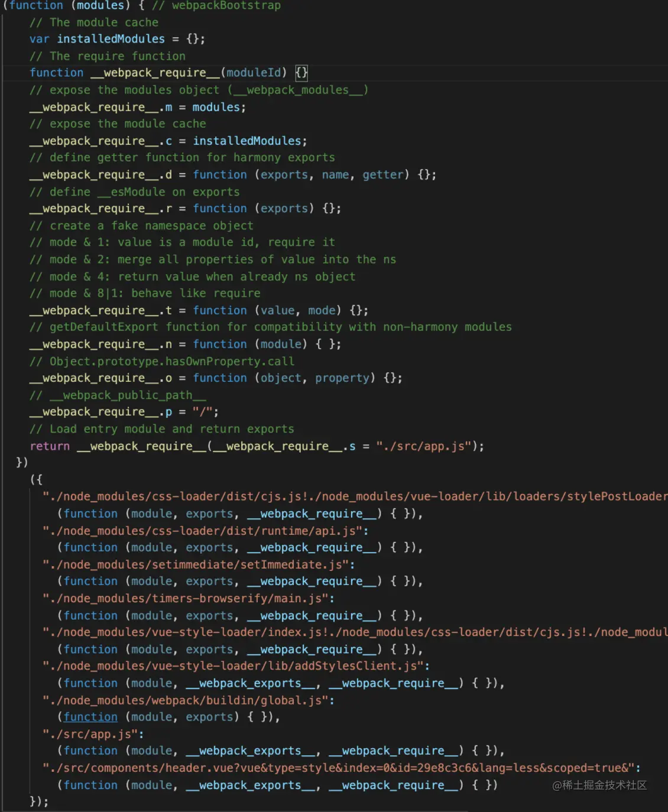Click the comment '// The module cache'
Screen dimensions: 668x812
pos(94,22)
